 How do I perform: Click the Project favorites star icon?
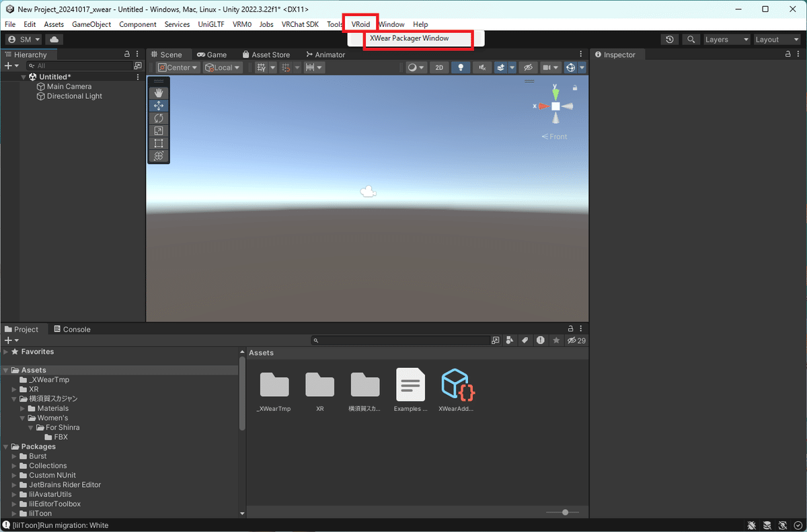click(x=556, y=340)
